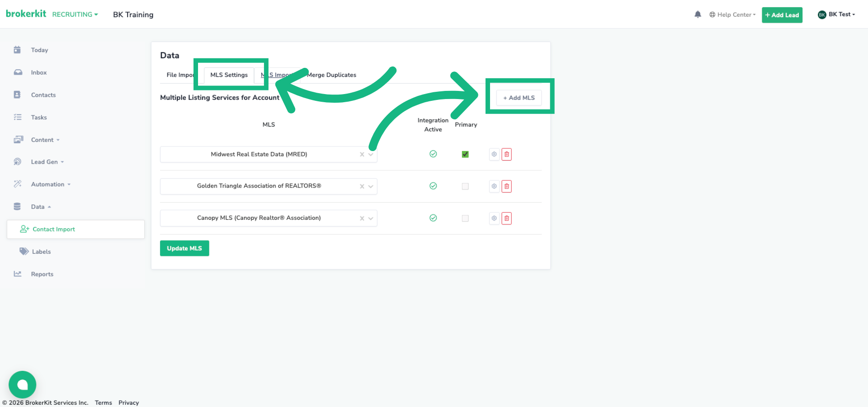Click the Reports sidebar label
The width and height of the screenshot is (868, 407).
(42, 274)
